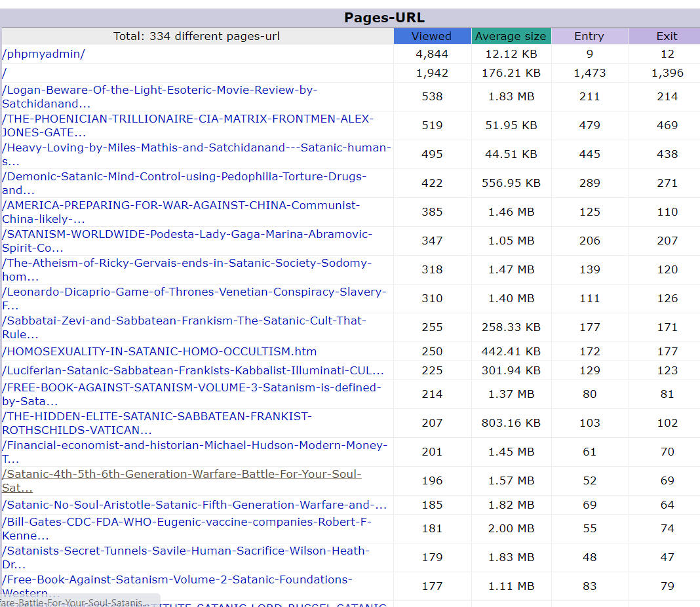This screenshot has width=700, height=607.
Task: Follow the Leonardo-Dicaprio-Game-of-Thrones link
Action: coord(194,299)
